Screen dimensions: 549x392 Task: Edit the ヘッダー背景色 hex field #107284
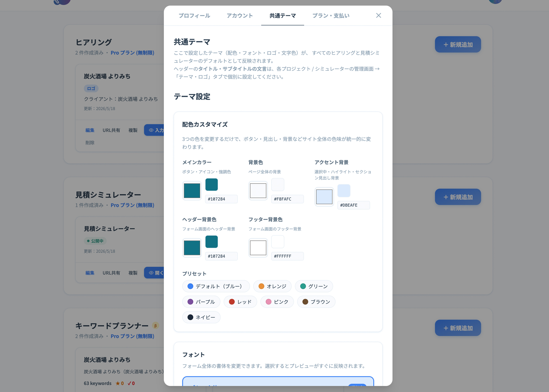(x=221, y=256)
